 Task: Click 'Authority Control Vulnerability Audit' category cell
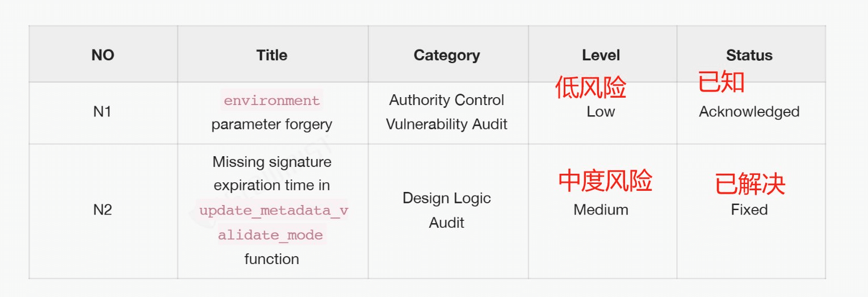[x=447, y=112]
